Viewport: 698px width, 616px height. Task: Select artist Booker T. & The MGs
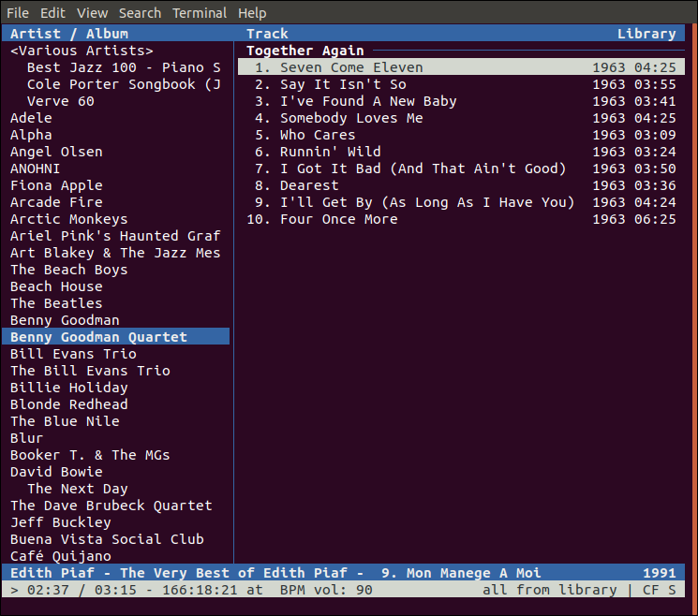[90, 455]
